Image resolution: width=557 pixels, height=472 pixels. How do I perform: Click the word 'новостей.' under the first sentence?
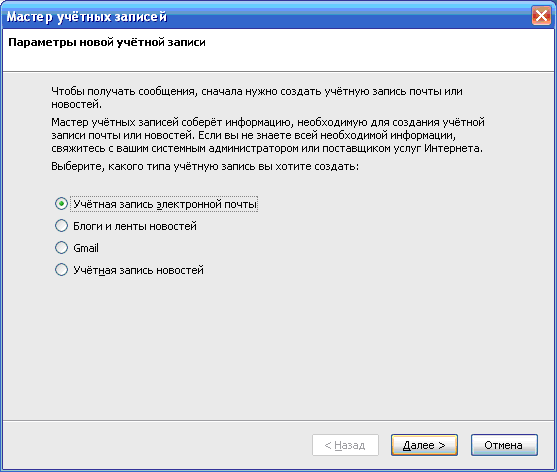[76, 104]
